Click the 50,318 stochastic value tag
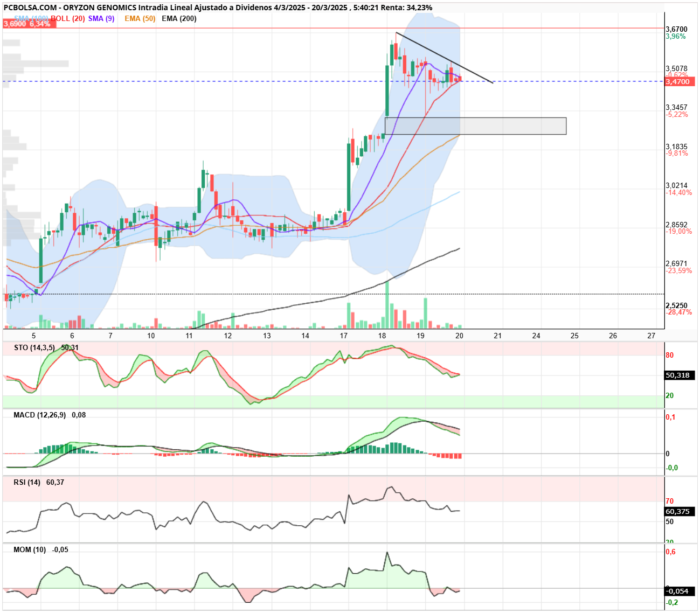 click(x=680, y=375)
